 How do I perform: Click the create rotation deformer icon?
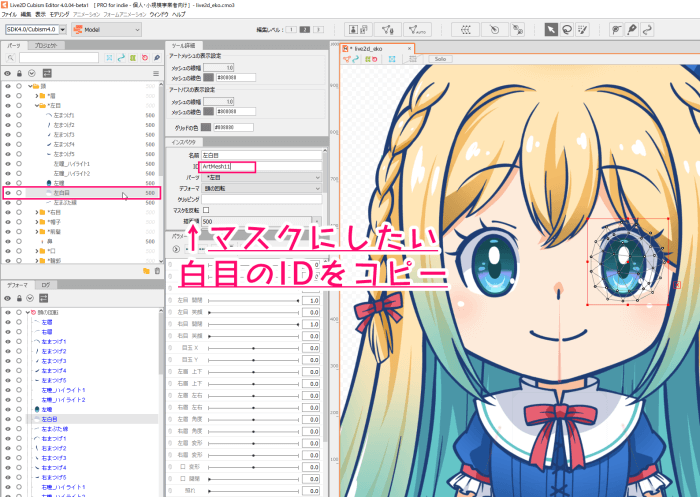494,29
